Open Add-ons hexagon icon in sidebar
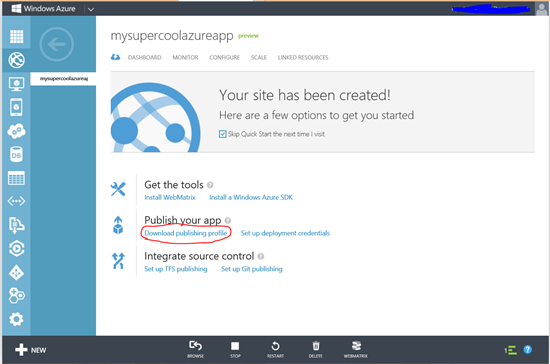550x364 pixels. 16,296
